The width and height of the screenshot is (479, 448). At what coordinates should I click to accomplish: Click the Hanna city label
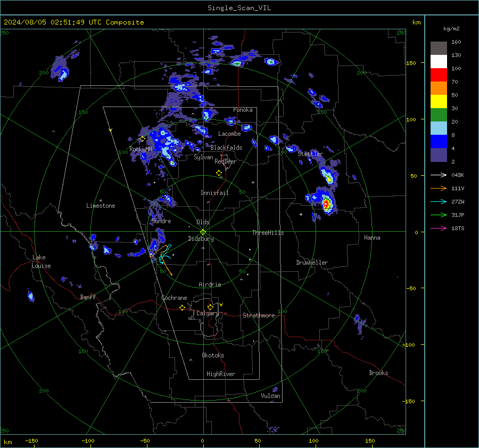pyautogui.click(x=372, y=238)
